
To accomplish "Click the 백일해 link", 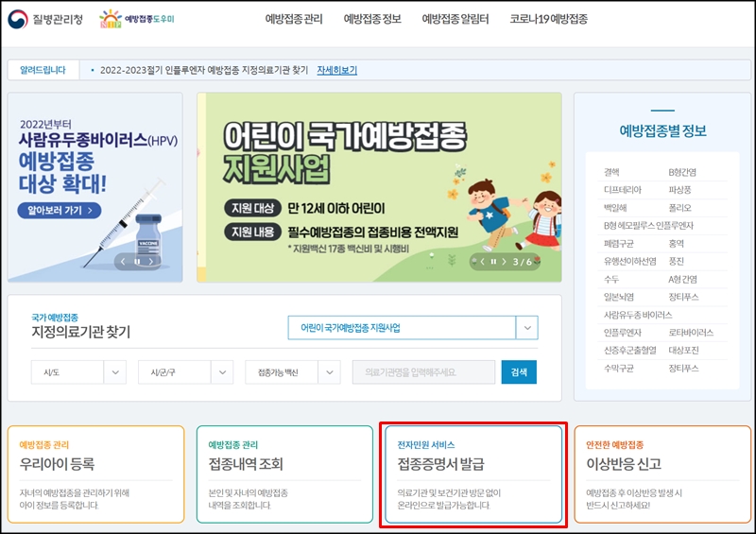I will [x=615, y=208].
